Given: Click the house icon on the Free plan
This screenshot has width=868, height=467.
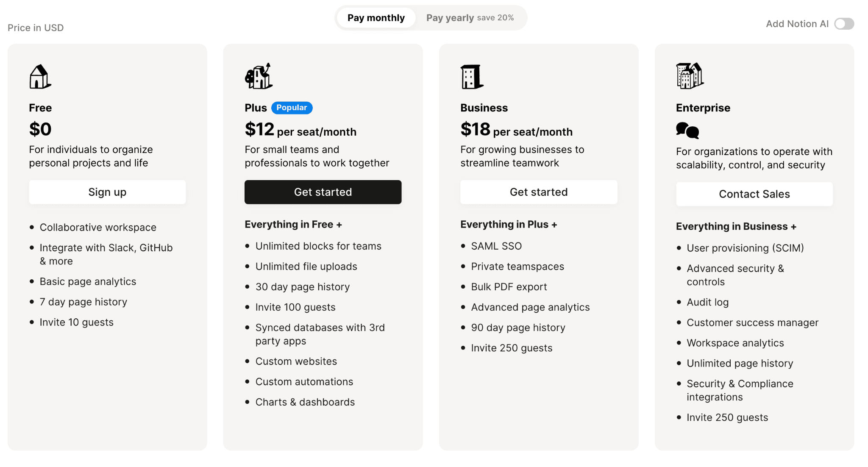Looking at the screenshot, I should (x=40, y=77).
